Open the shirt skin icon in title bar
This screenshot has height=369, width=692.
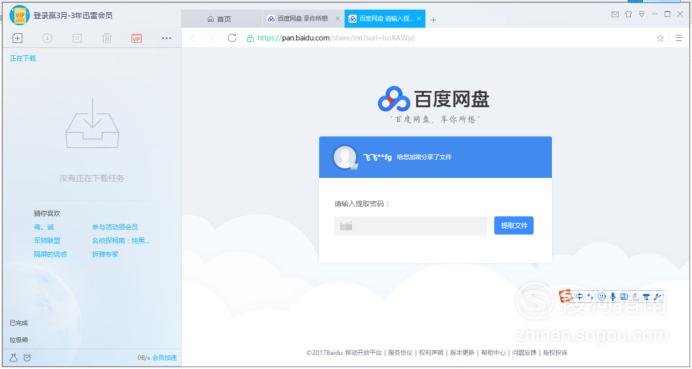point(628,15)
